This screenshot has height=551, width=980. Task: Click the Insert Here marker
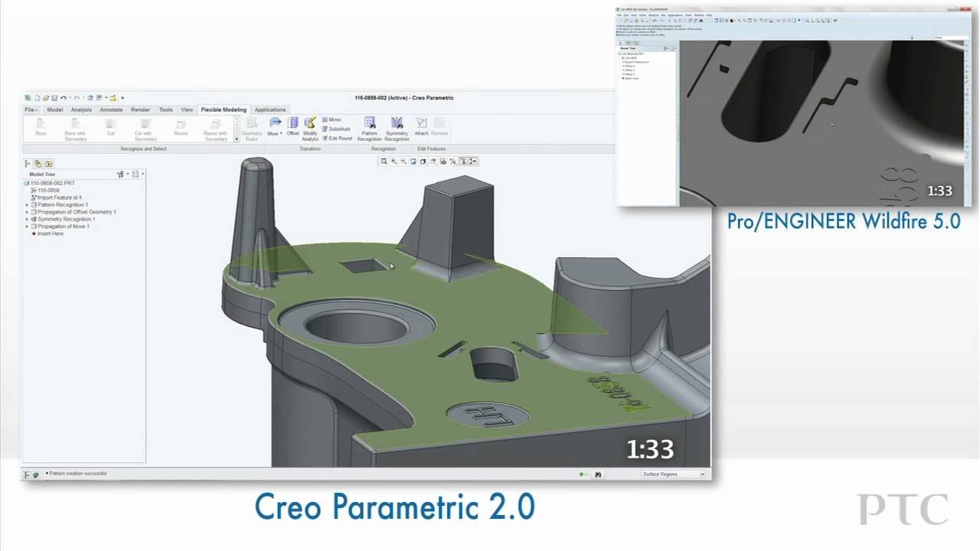pos(47,234)
